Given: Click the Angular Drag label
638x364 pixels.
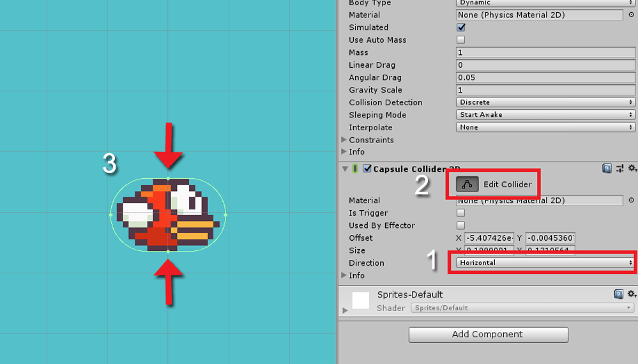Looking at the screenshot, I should (x=375, y=77).
